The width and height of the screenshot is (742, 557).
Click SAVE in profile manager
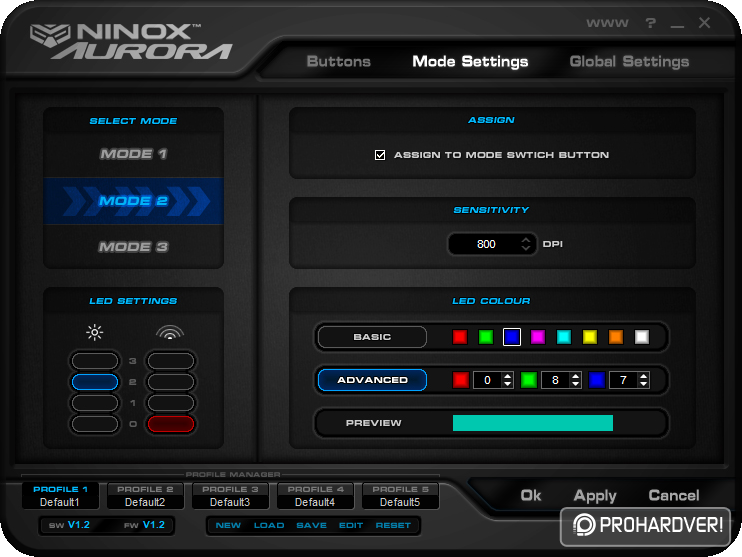click(311, 526)
